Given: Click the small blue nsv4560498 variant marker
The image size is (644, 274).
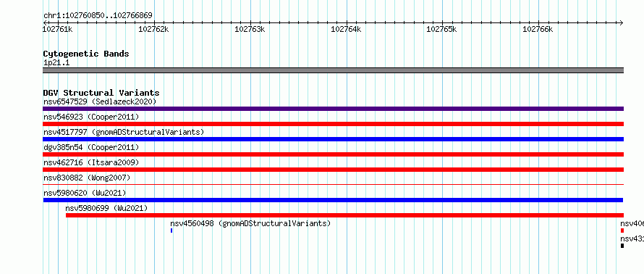Looking at the screenshot, I should 171,231.
